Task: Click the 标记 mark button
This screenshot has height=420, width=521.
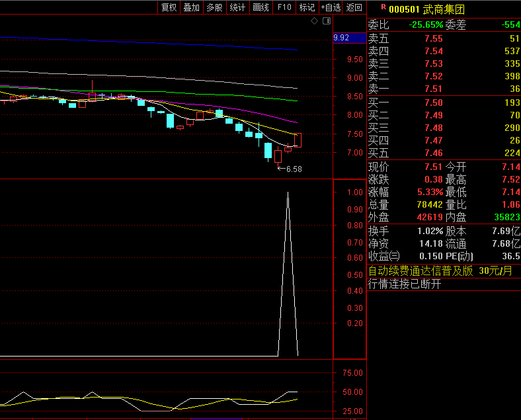Action: click(307, 7)
